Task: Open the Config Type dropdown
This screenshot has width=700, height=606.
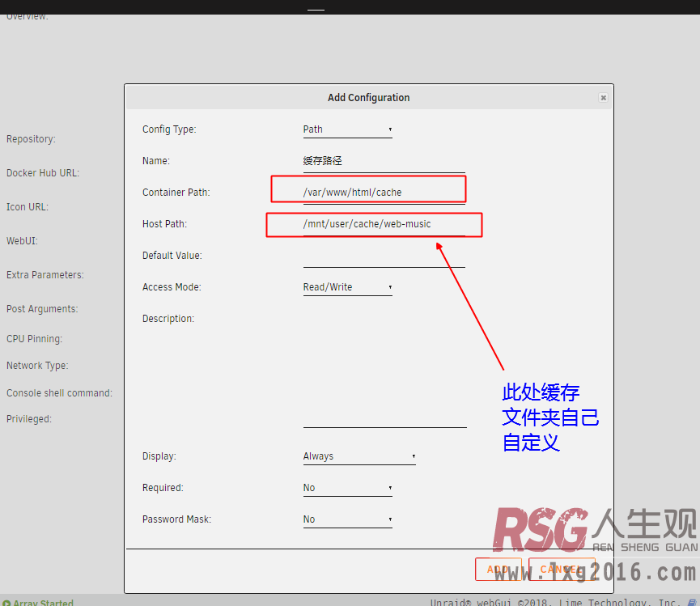Action: (x=347, y=129)
